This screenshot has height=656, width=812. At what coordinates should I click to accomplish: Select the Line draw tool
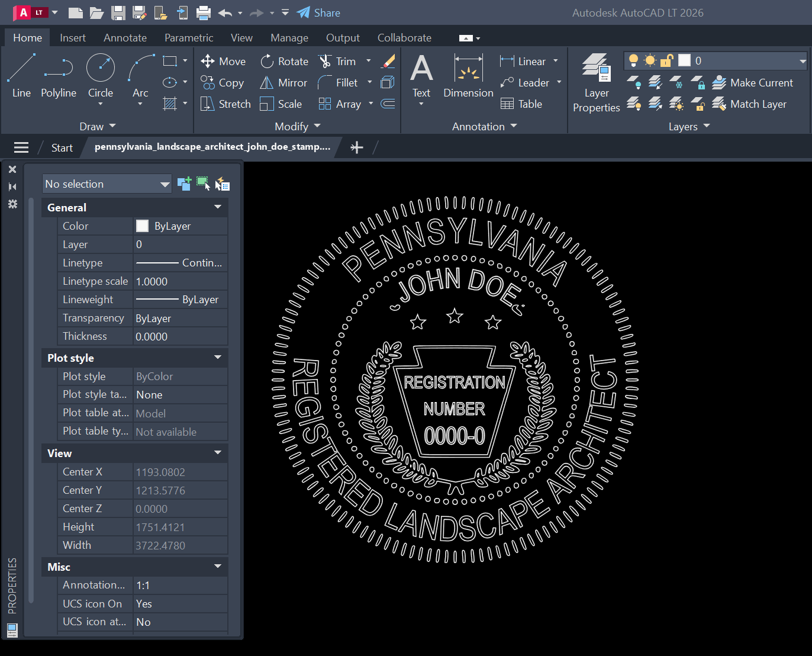click(x=21, y=76)
